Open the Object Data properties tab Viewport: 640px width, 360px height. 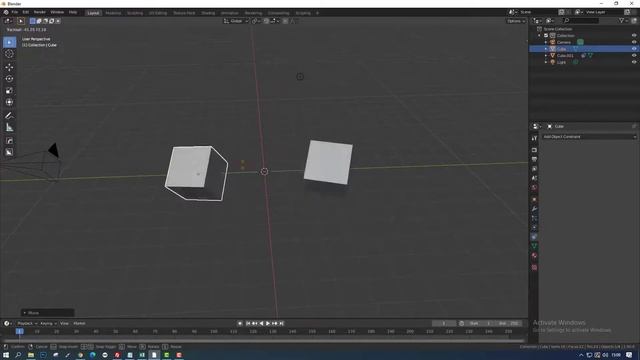point(534,246)
